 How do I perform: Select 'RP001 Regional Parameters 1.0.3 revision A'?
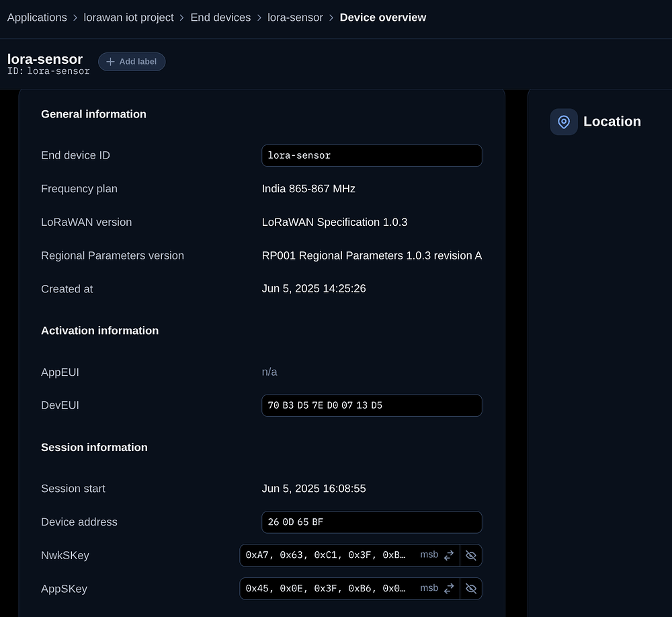372,255
